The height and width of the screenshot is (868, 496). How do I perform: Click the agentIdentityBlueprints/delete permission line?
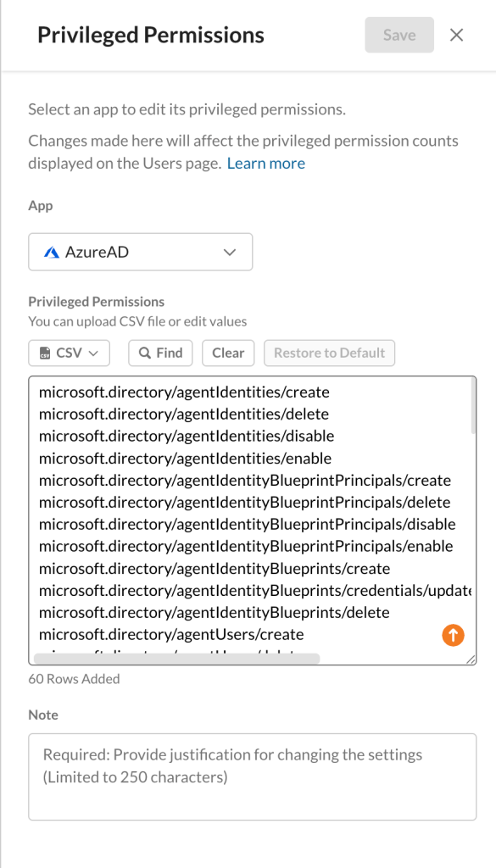click(215, 613)
